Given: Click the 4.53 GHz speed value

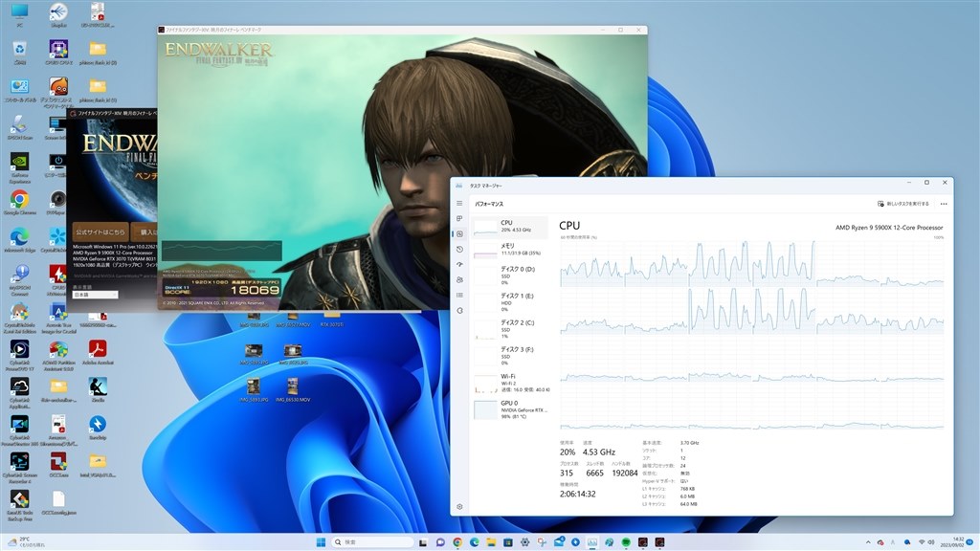Looking at the screenshot, I should point(599,452).
